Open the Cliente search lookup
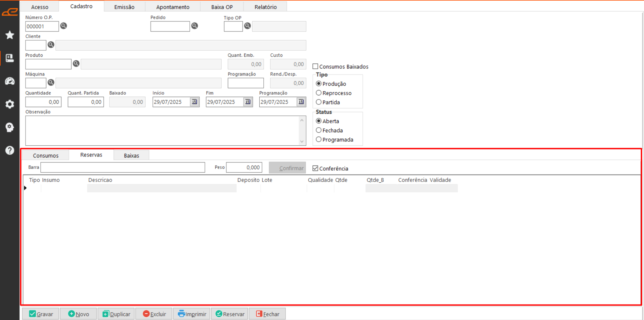The height and width of the screenshot is (320, 644). (x=51, y=45)
